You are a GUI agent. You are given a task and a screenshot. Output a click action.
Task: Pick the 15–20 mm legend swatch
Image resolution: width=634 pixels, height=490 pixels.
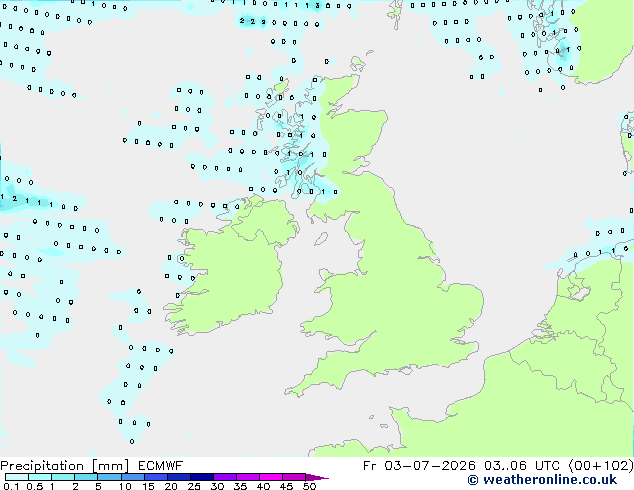(x=156, y=477)
